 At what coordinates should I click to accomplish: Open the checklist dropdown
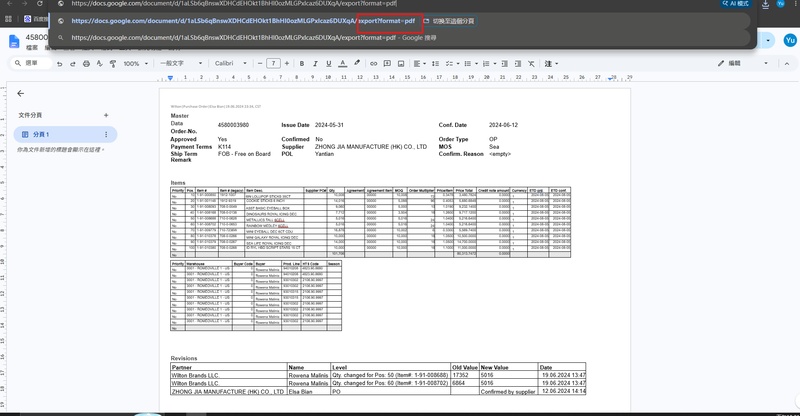452,63
